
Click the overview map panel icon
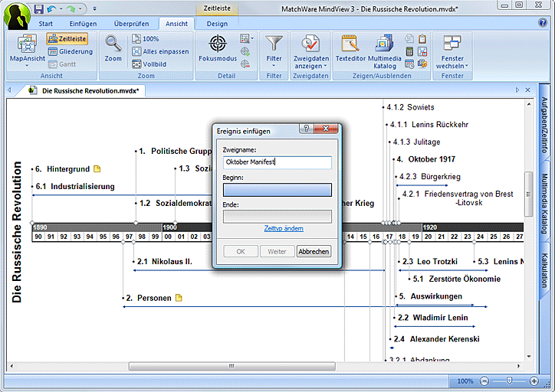422,51
